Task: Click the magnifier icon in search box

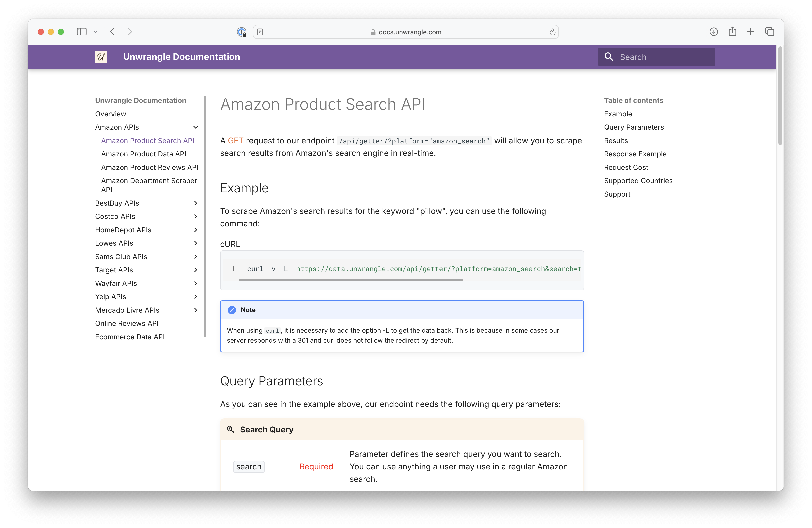Action: 609,56
